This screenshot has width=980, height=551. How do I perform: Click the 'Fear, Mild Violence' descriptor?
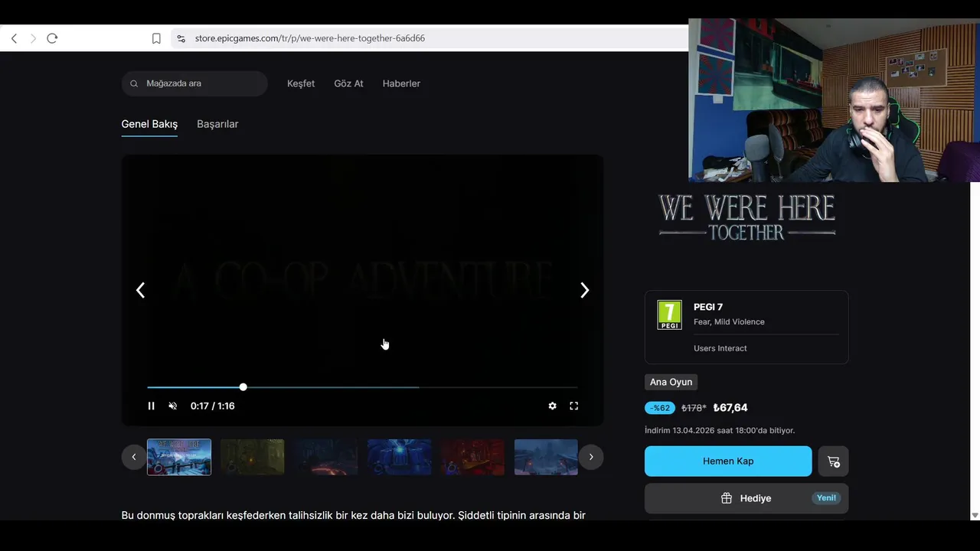[729, 322]
